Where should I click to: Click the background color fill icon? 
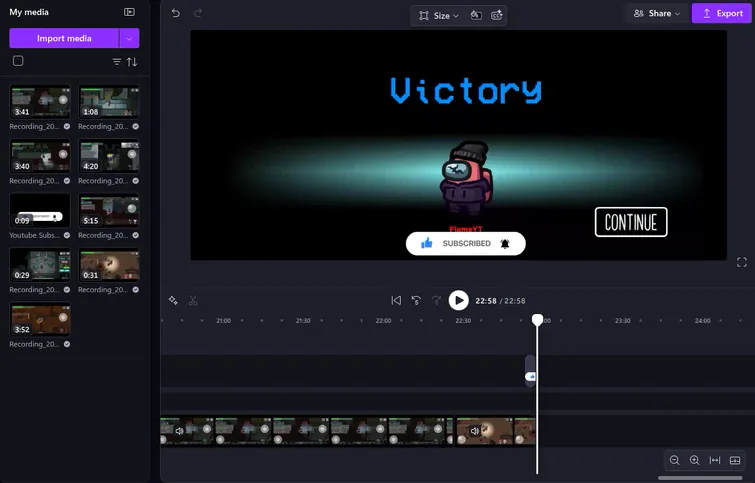pyautogui.click(x=476, y=15)
